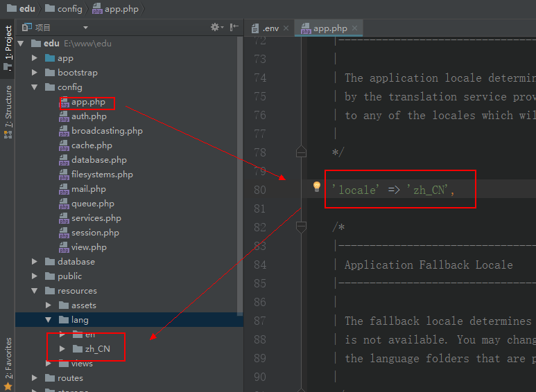
Task: Open the Project panel settings gear
Action: coord(216,28)
